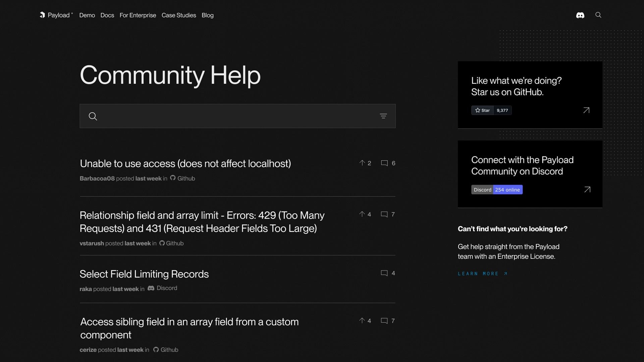This screenshot has width=644, height=362.
Task: Click the LEARN MORE link
Action: (483, 274)
